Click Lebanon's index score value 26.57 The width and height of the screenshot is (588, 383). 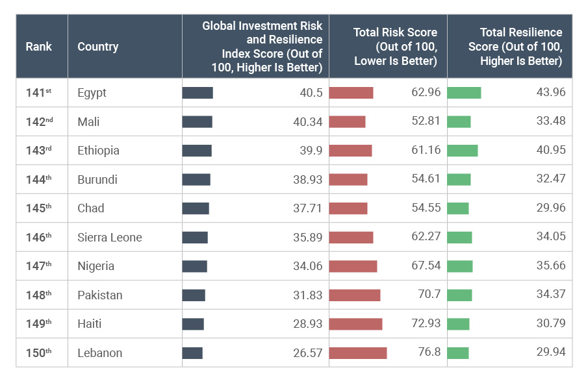(x=307, y=353)
